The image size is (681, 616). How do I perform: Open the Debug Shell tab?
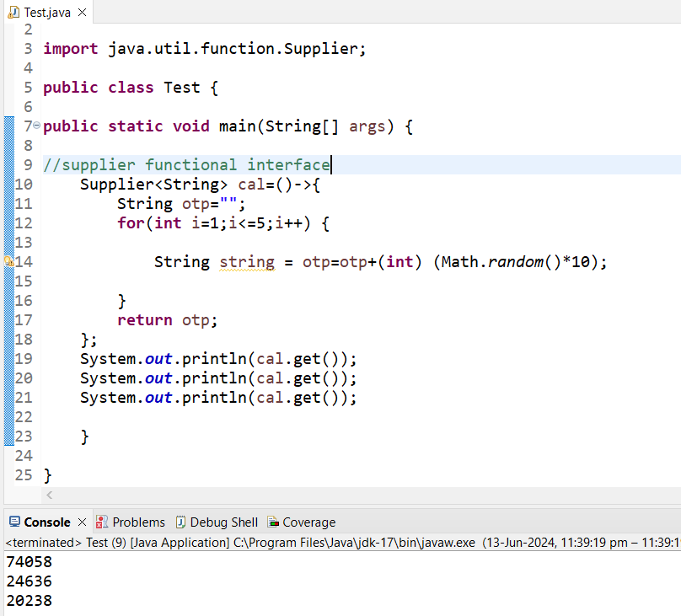tap(223, 522)
